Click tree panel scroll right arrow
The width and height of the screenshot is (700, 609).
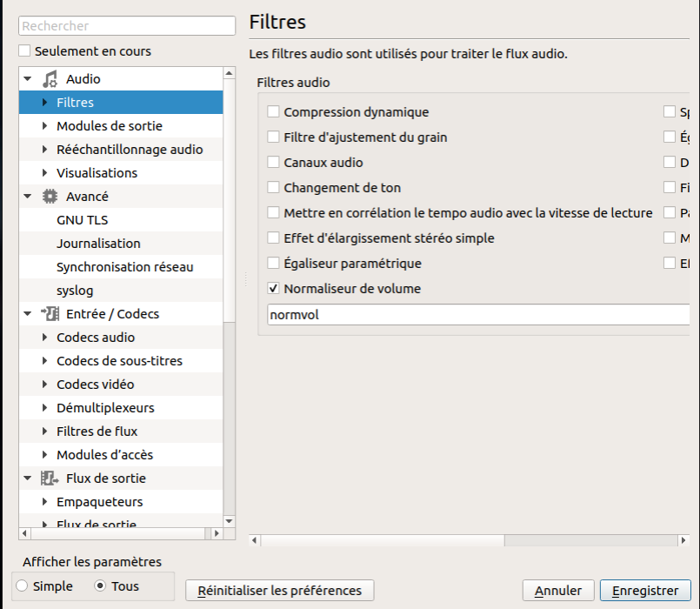tap(217, 533)
